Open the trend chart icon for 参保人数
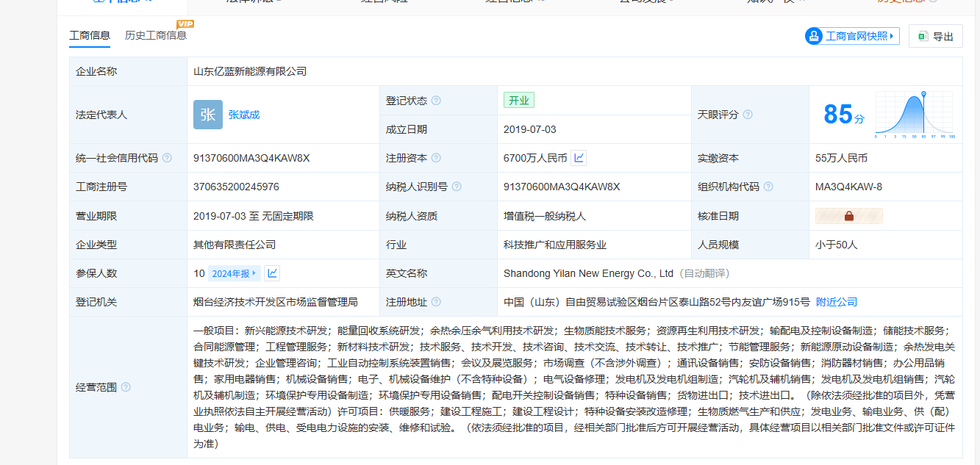The height and width of the screenshot is (465, 980). [272, 273]
